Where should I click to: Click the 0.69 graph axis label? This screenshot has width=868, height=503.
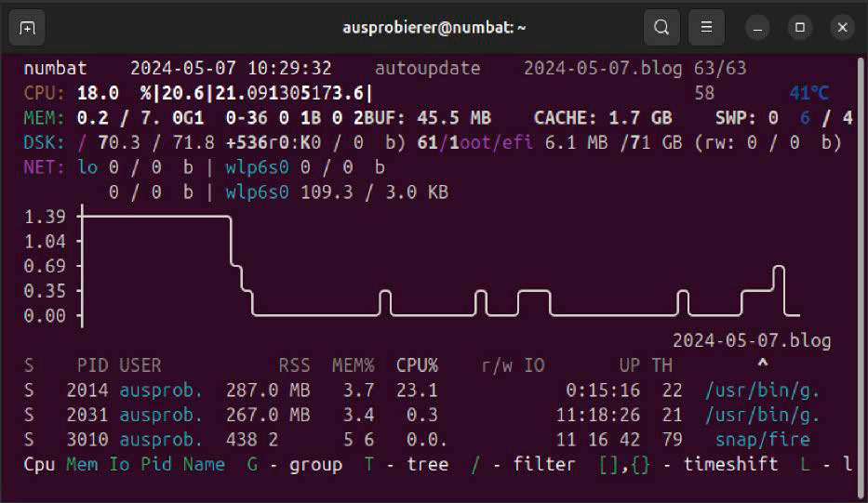pyautogui.click(x=45, y=266)
